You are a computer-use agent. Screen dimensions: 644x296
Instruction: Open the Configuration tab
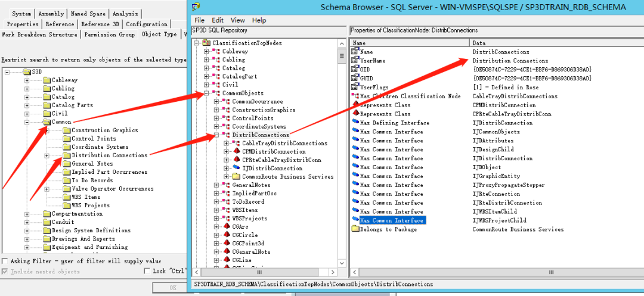point(147,24)
